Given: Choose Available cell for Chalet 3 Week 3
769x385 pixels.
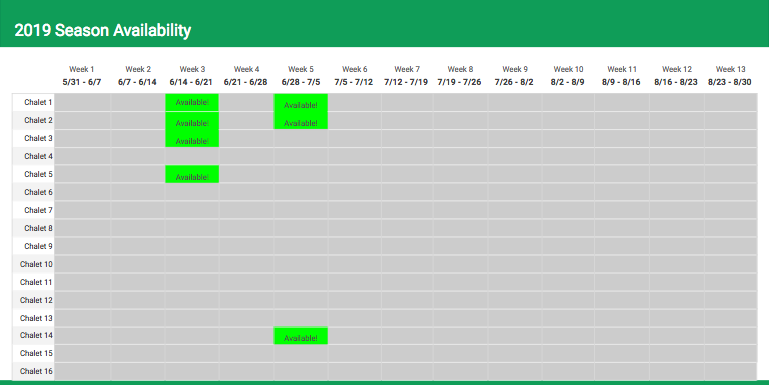Looking at the screenshot, I should 192,139.
